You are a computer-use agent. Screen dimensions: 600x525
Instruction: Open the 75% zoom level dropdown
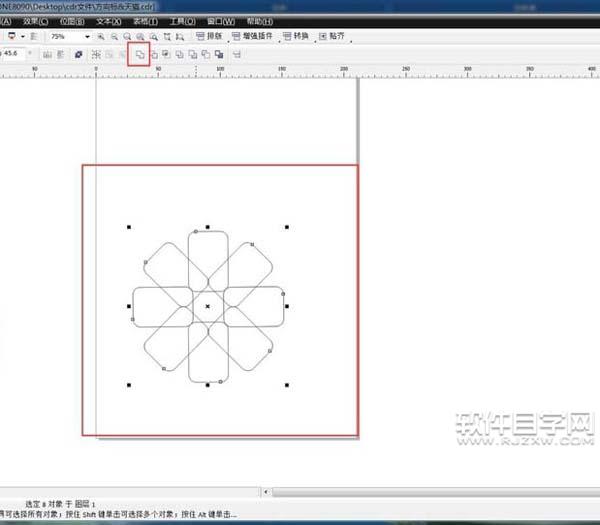point(87,36)
